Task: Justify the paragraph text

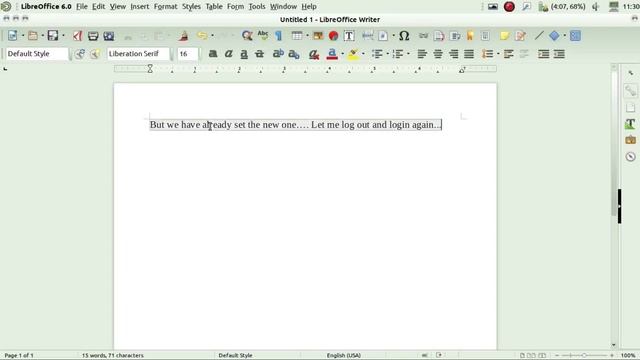Action: [469, 54]
